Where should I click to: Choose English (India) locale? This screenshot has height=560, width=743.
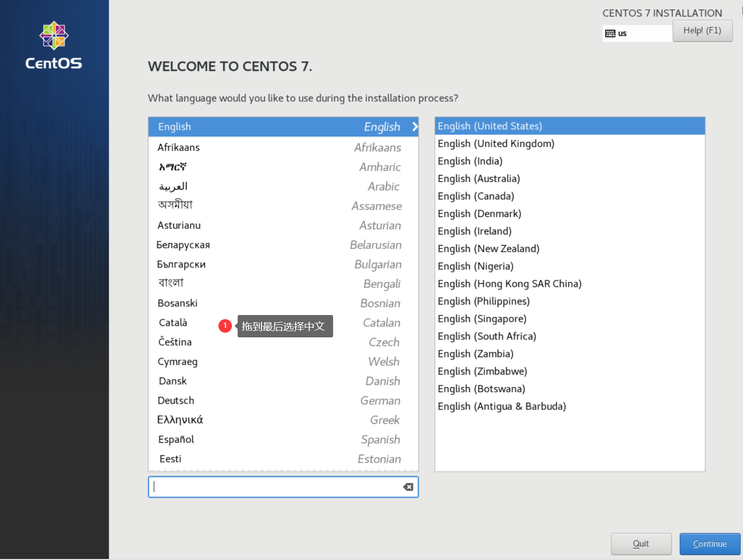tap(570, 161)
